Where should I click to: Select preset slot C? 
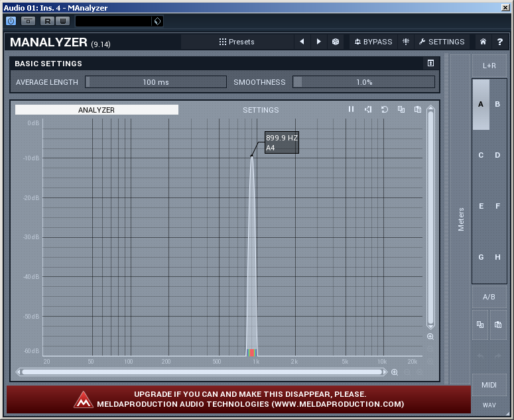click(481, 155)
